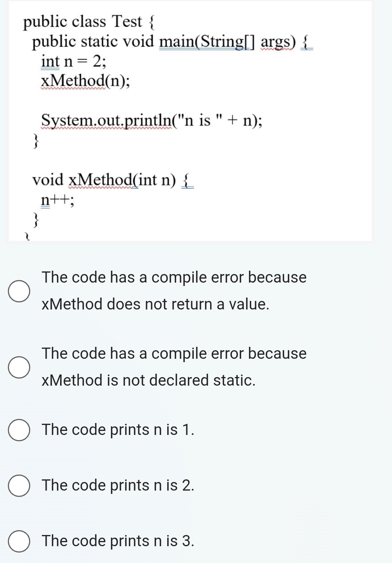Click the label 'The code prints n is 3.'

click(x=118, y=541)
